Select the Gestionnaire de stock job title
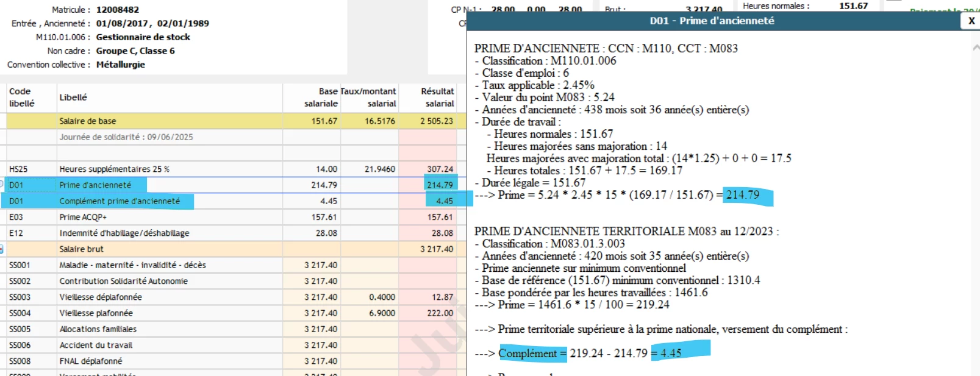Viewport: 980px width, 376px height. 143,37
